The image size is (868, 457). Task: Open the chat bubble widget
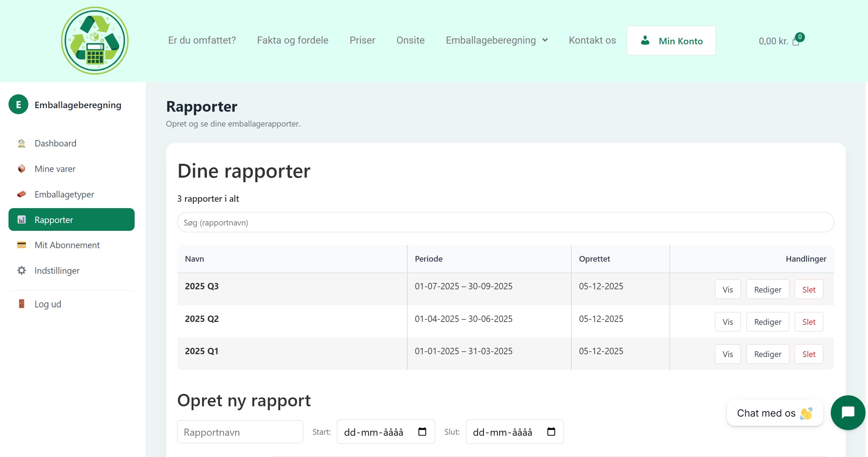[x=848, y=413]
